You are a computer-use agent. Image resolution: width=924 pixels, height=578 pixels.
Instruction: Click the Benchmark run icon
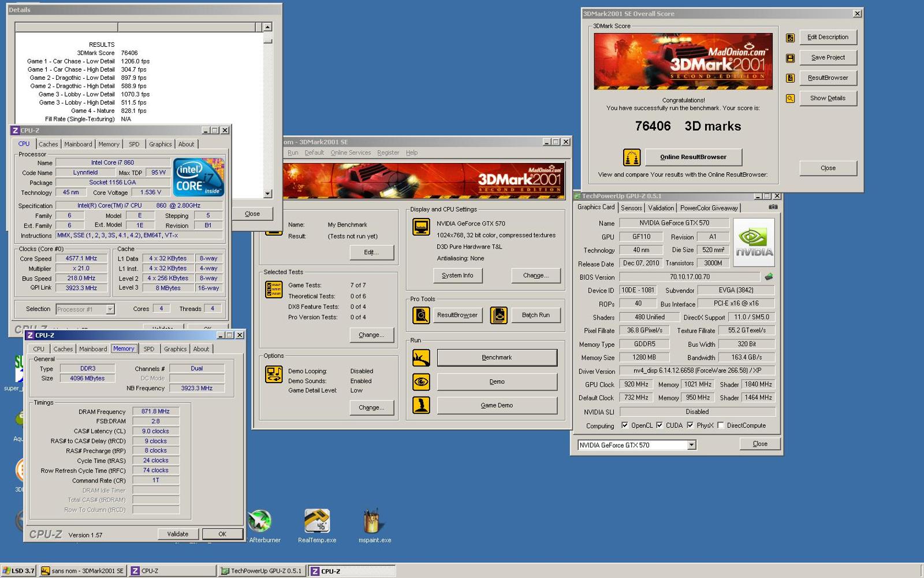(x=421, y=358)
